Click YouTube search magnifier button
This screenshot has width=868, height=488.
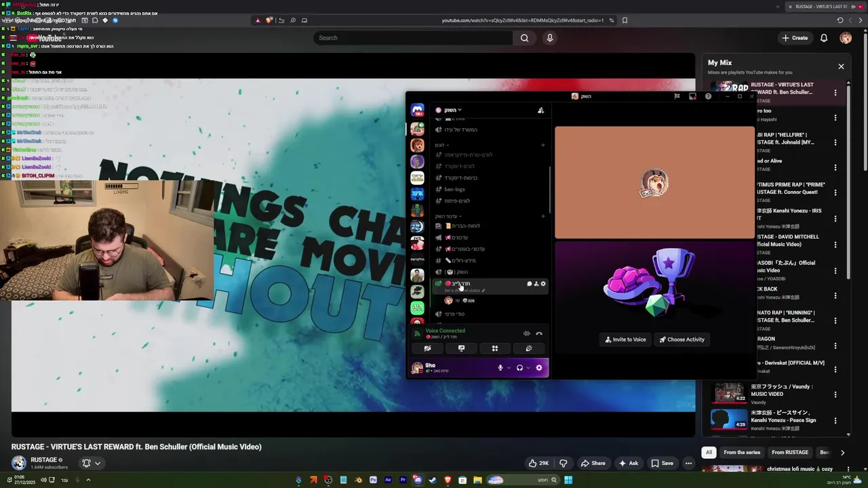pos(524,38)
